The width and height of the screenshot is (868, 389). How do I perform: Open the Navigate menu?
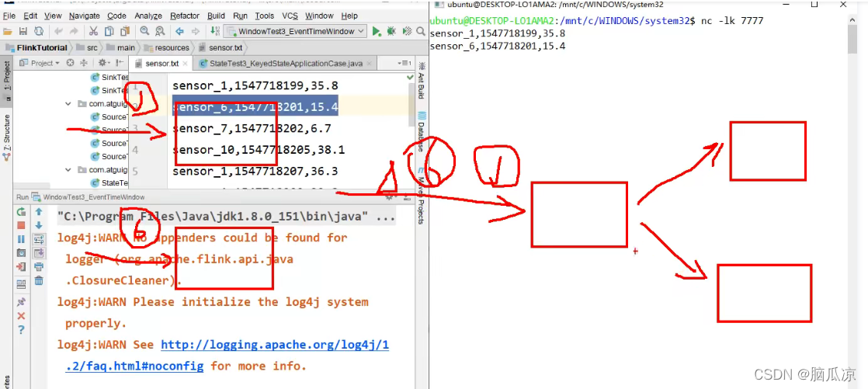[84, 16]
